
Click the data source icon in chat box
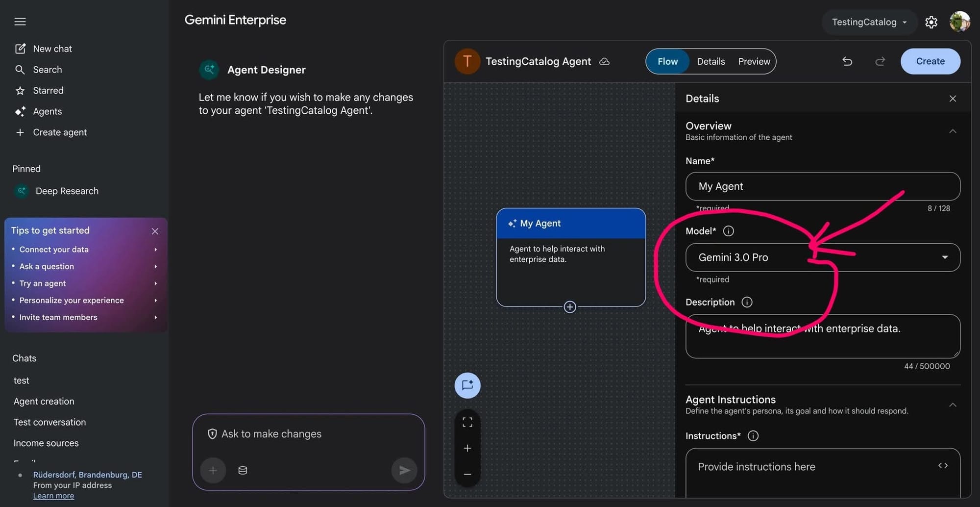243,470
